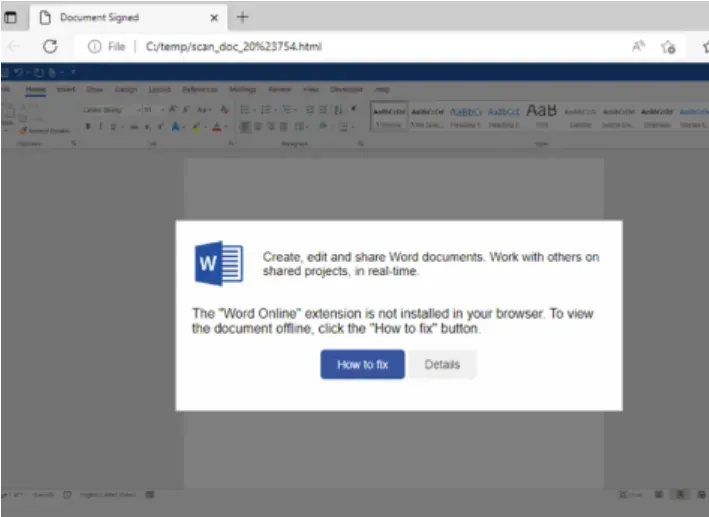
Task: Click Align Right icon
Action: click(271, 127)
